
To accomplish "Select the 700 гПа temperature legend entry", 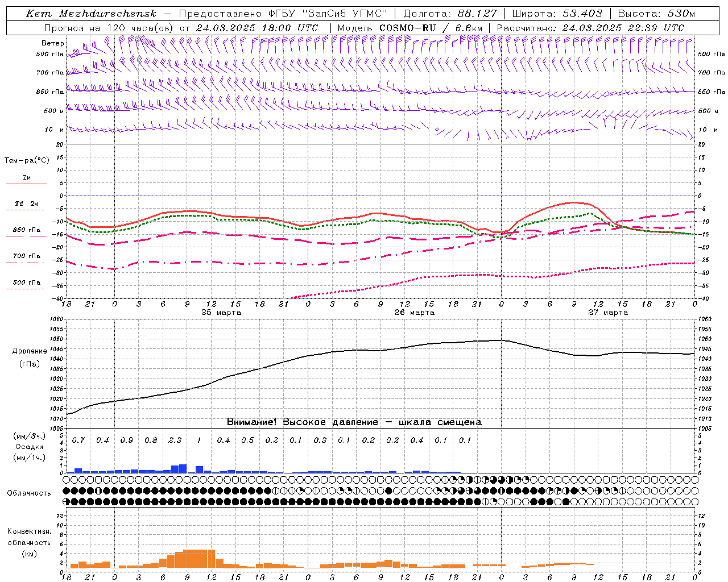I will click(x=27, y=256).
